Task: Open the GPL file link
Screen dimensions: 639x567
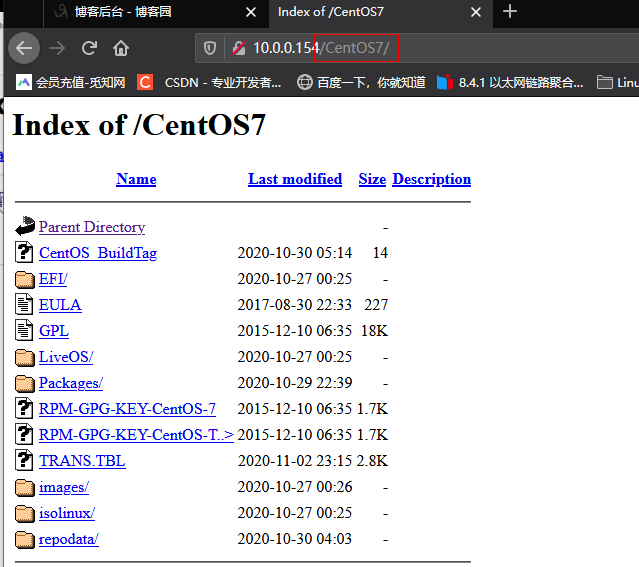Action: coord(54,331)
